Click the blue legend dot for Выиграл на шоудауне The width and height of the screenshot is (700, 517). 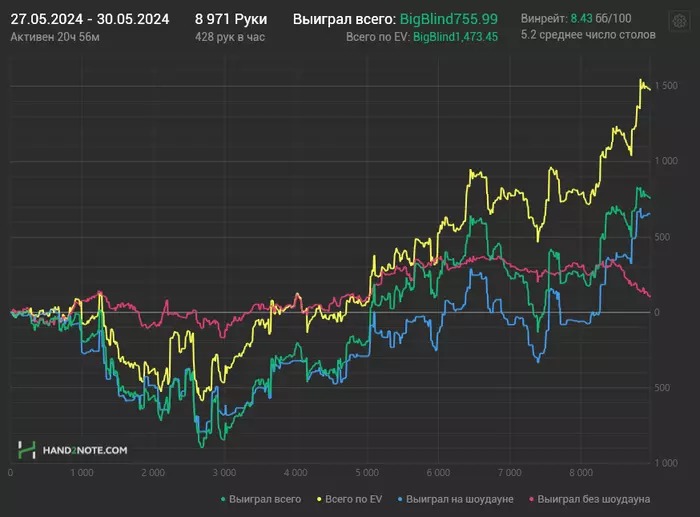tap(400, 499)
